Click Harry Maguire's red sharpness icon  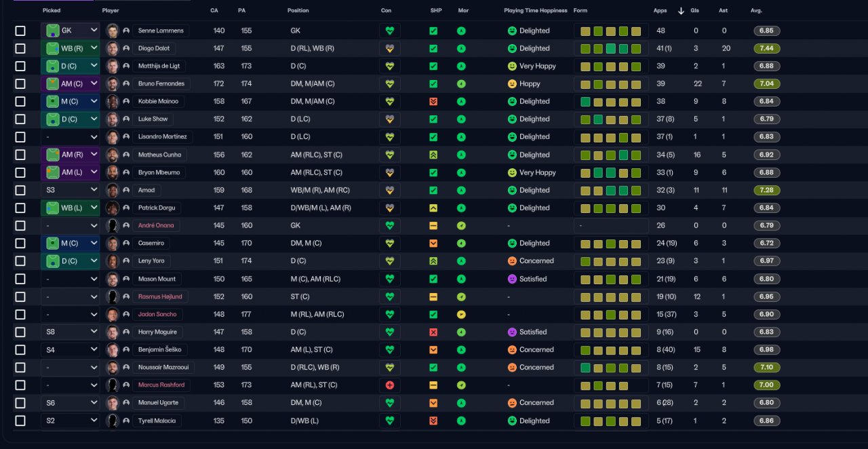tap(433, 332)
